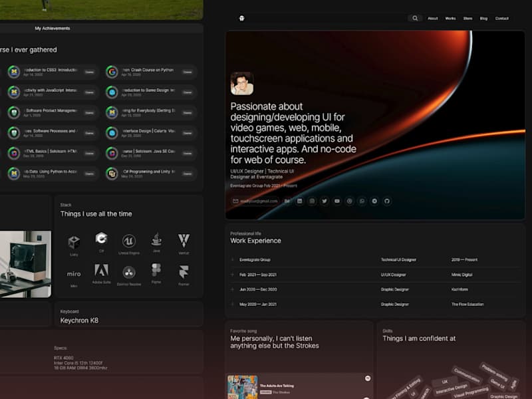
Task: Open the LinkedIn social icon
Action: click(300, 201)
